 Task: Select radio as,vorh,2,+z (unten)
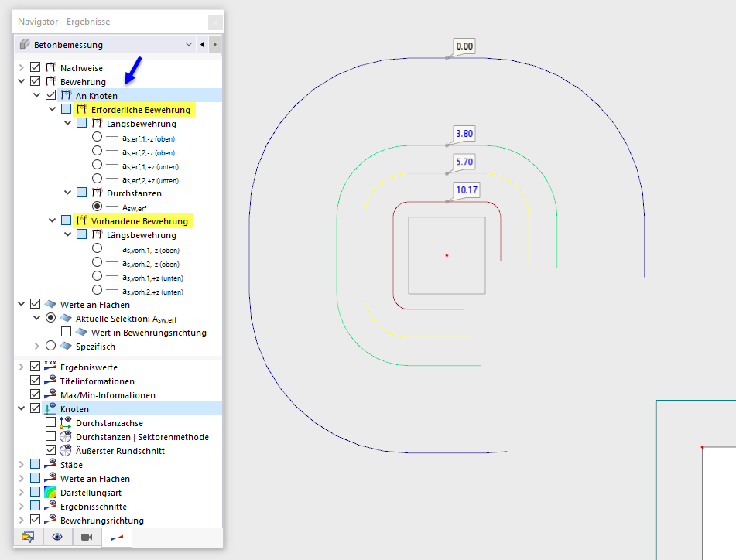pos(98,290)
